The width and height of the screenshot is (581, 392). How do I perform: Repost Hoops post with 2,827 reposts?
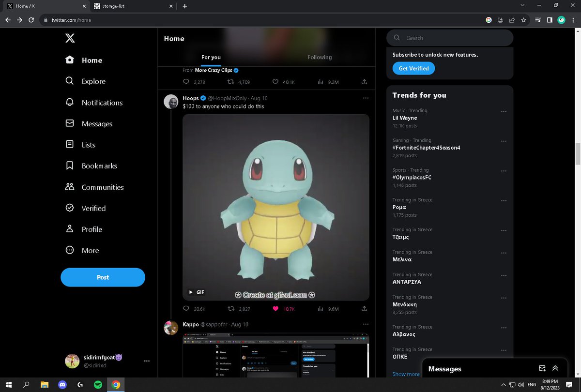click(x=231, y=309)
